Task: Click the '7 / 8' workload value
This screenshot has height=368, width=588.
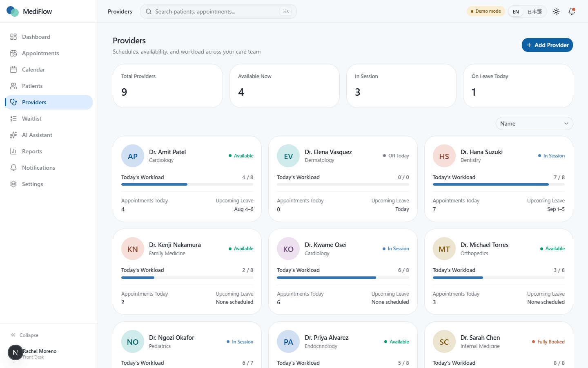Action: pos(559,177)
